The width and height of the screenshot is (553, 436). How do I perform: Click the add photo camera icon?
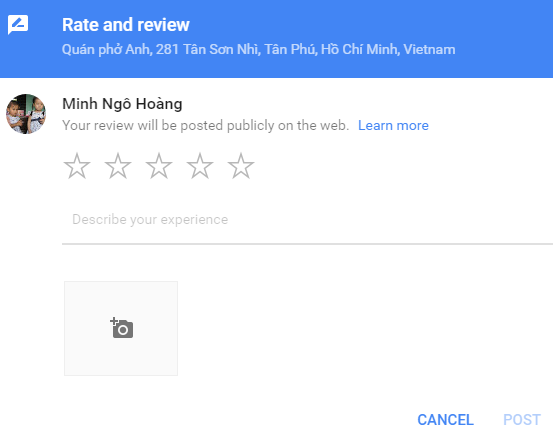point(121,328)
